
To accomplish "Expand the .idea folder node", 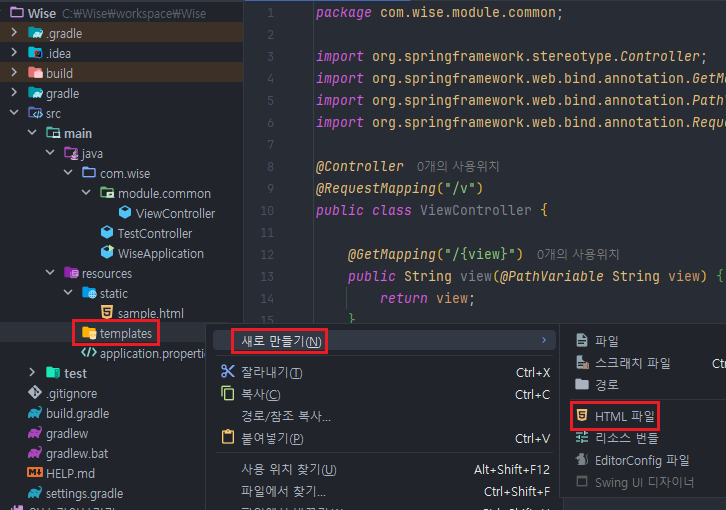I will click(x=14, y=52).
